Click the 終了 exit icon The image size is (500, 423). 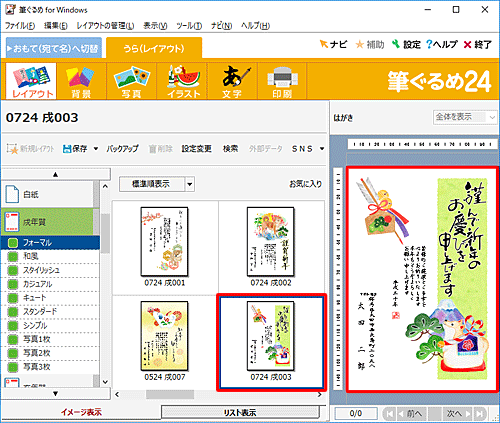467,45
